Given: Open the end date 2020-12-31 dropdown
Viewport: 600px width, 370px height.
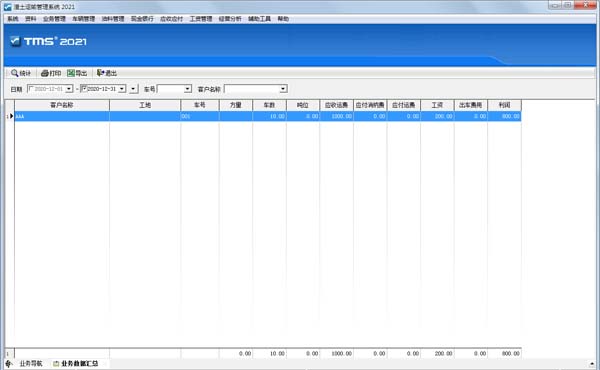Looking at the screenshot, I should (x=122, y=89).
